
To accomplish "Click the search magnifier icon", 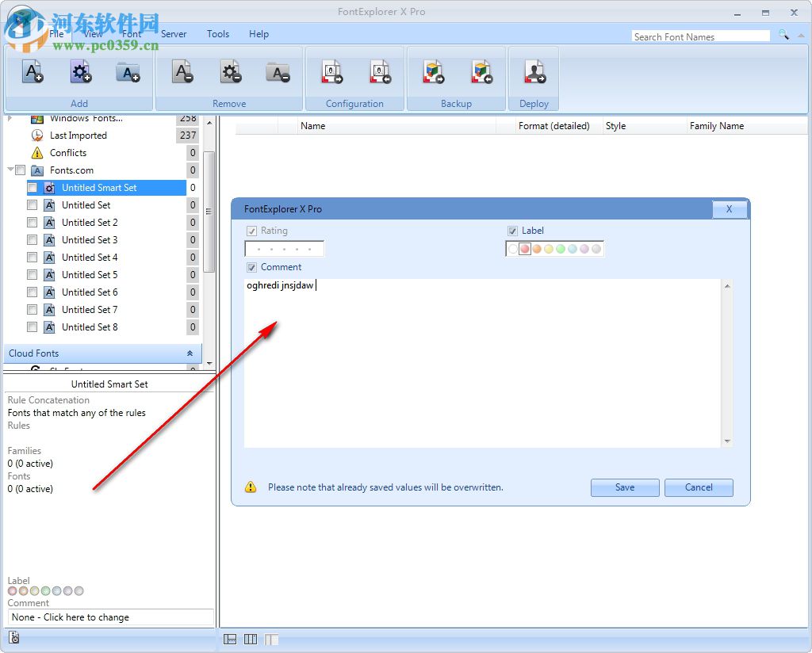I will coord(783,35).
